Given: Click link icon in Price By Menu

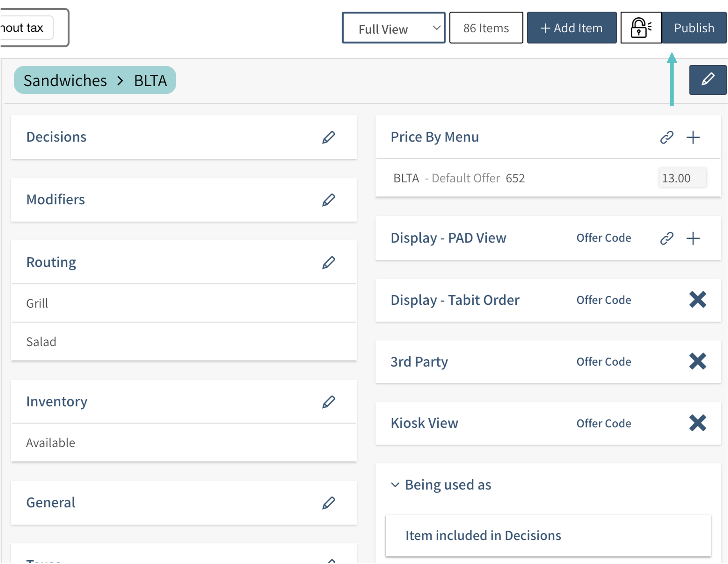Looking at the screenshot, I should click(x=667, y=137).
